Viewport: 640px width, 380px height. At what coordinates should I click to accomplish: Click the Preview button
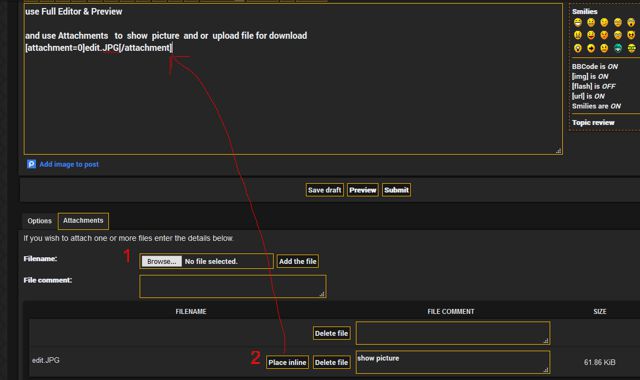[362, 190]
